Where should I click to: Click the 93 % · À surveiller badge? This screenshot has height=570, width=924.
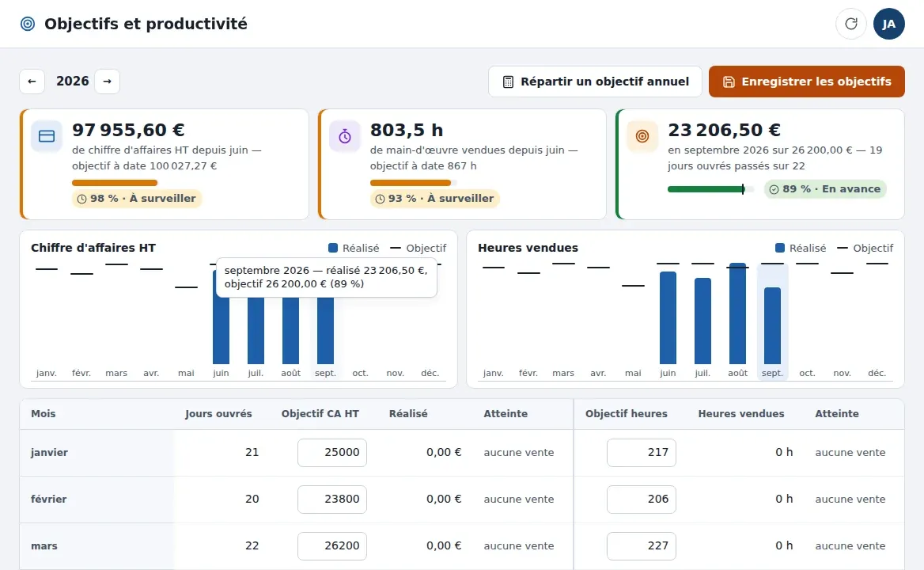click(x=435, y=199)
